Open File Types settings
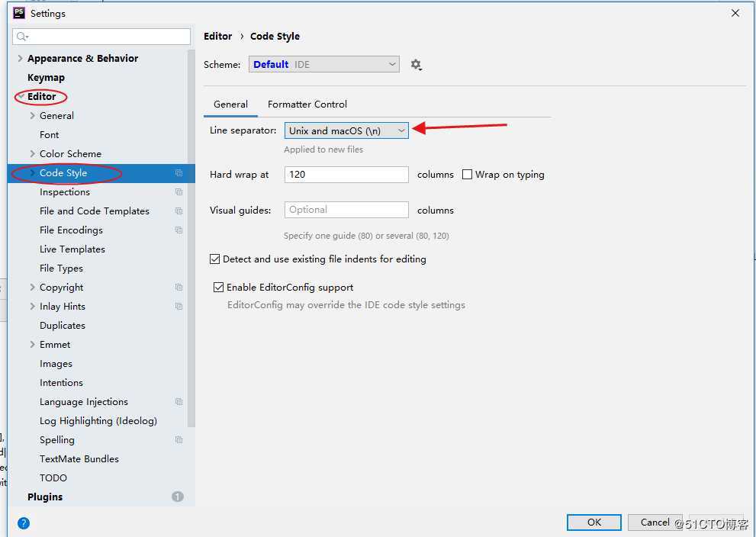This screenshot has height=537, width=756. pos(61,268)
